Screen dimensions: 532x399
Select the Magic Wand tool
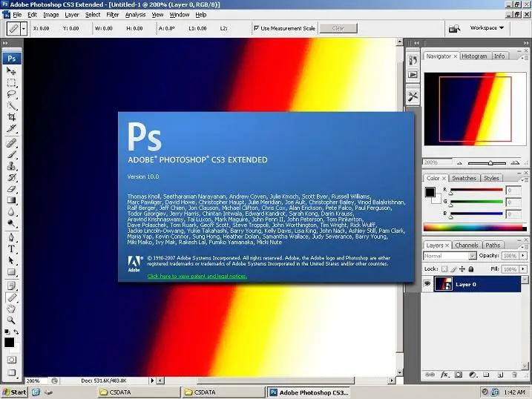(x=11, y=106)
